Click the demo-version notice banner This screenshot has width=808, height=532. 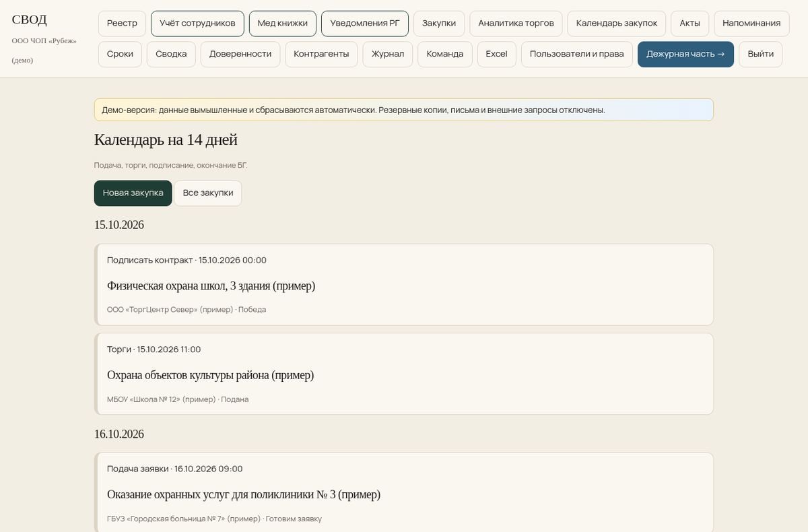[404, 110]
